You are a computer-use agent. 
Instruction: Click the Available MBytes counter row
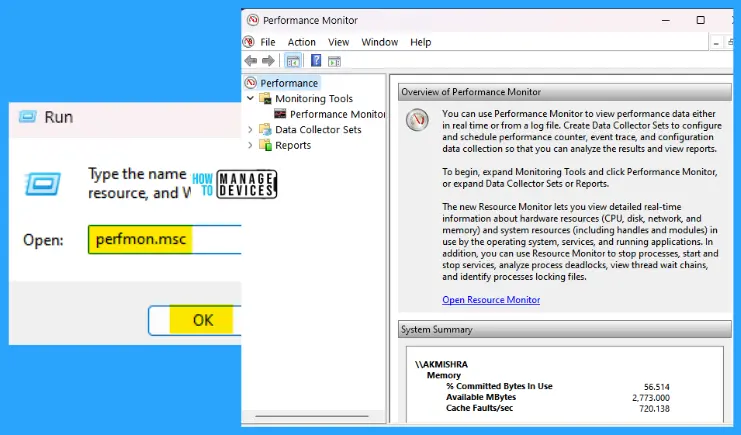coord(558,397)
